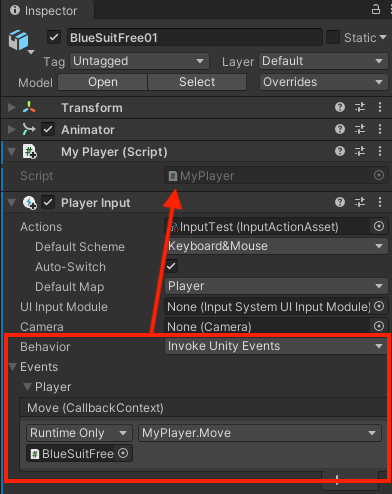The image size is (392, 494).
Task: Collapse the Events foldout
Action: [13, 367]
